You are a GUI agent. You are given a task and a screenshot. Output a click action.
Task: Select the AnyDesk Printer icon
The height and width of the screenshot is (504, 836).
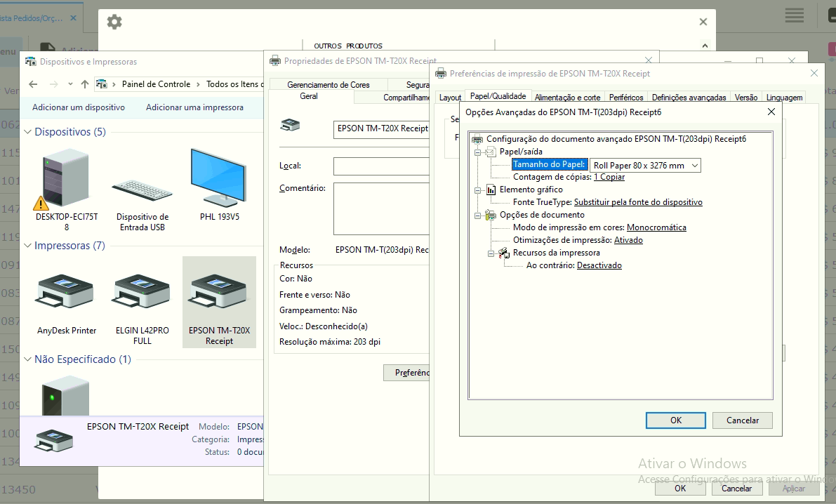pyautogui.click(x=66, y=293)
